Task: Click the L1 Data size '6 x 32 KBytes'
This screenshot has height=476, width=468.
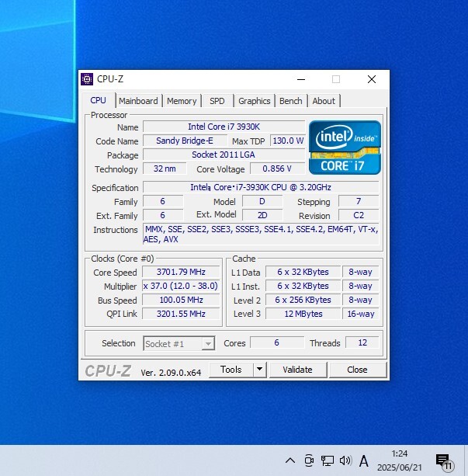Action: point(303,272)
